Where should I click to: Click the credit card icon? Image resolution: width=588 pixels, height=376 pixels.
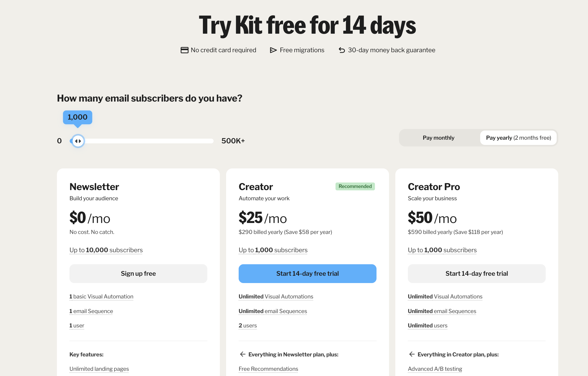pyautogui.click(x=184, y=50)
